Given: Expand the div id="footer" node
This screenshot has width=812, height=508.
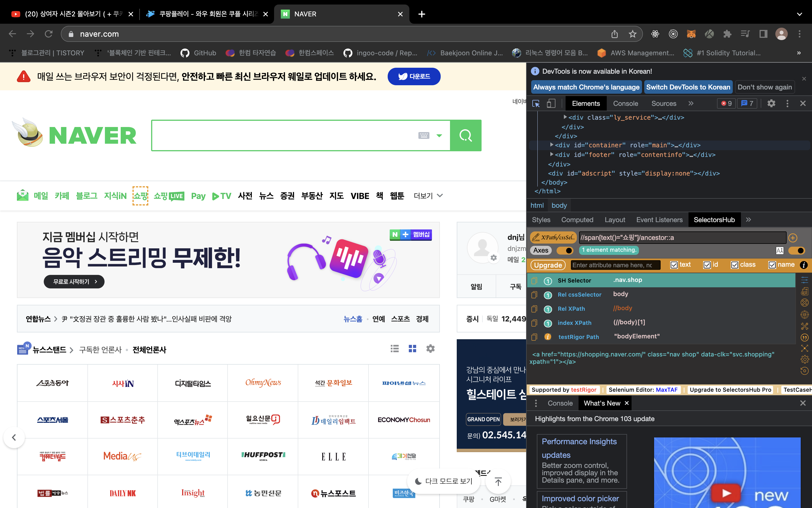Looking at the screenshot, I should coord(551,154).
